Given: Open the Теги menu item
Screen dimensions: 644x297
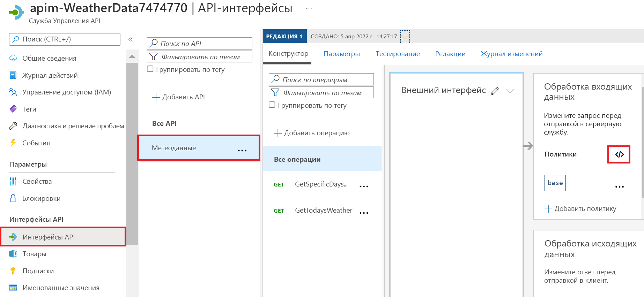Looking at the screenshot, I should (x=29, y=109).
